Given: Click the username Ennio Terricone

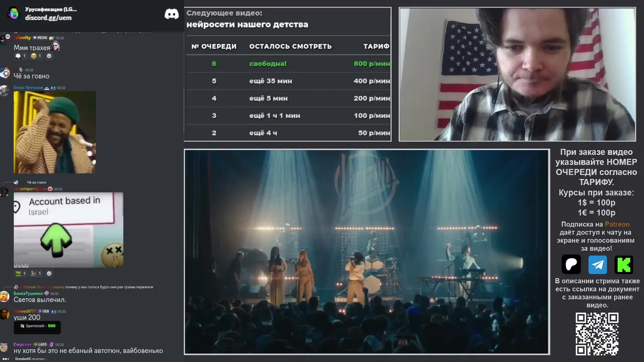Looking at the screenshot, I should coord(28,88).
